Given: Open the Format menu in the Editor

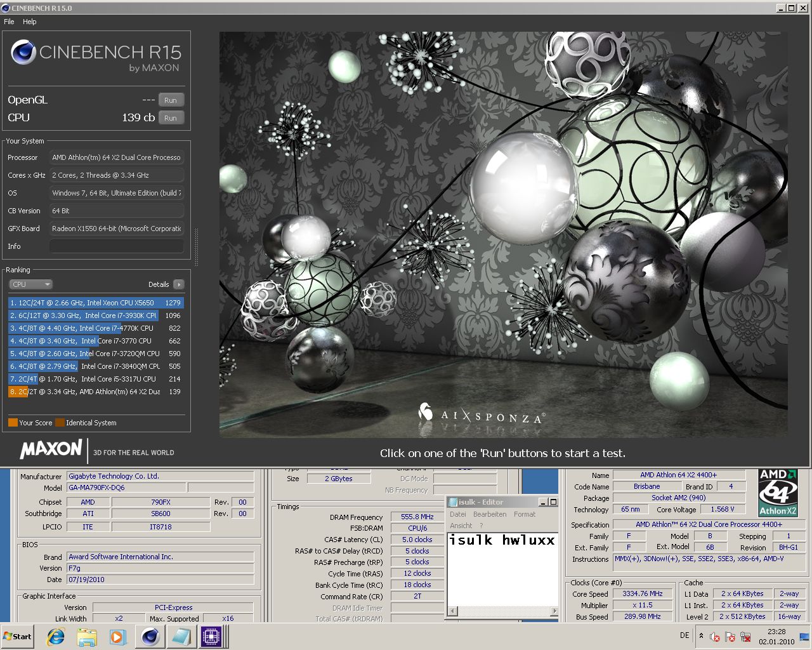Looking at the screenshot, I should pyautogui.click(x=525, y=514).
